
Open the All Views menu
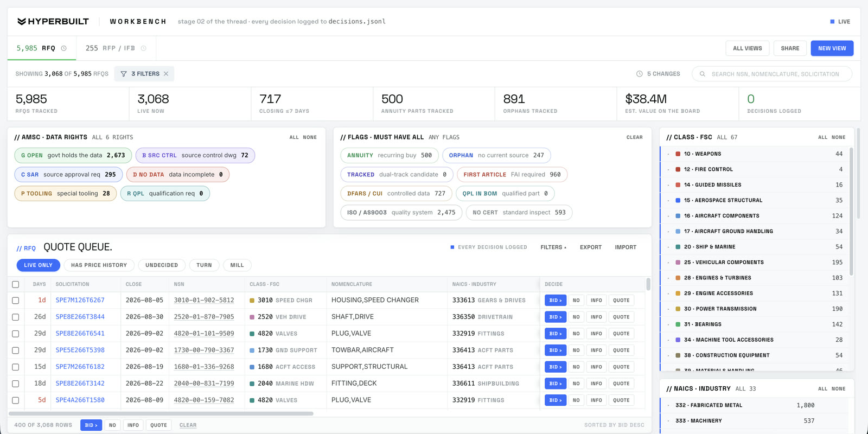pyautogui.click(x=748, y=48)
